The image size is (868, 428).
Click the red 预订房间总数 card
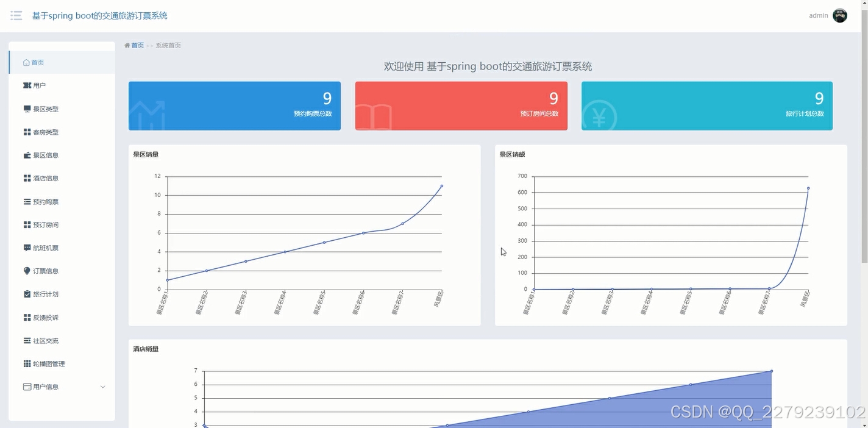point(461,106)
